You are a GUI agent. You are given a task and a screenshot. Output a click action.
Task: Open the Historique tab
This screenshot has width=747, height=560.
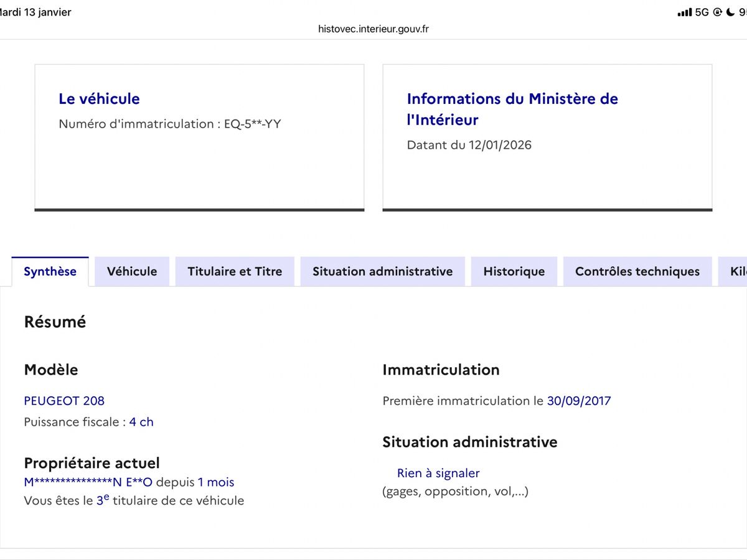514,271
